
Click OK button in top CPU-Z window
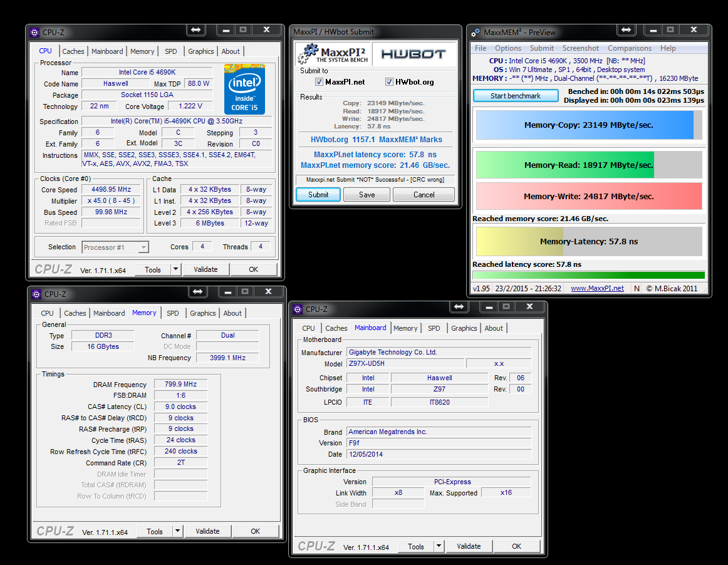(x=254, y=269)
